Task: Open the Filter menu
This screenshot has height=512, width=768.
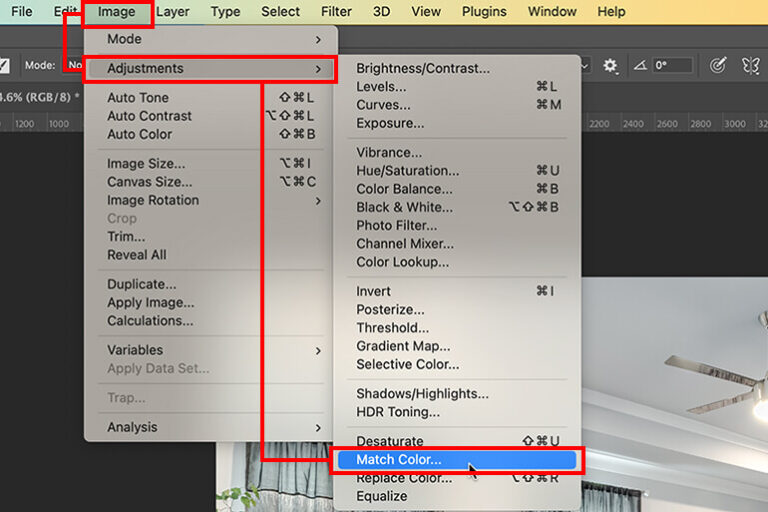Action: pos(336,11)
